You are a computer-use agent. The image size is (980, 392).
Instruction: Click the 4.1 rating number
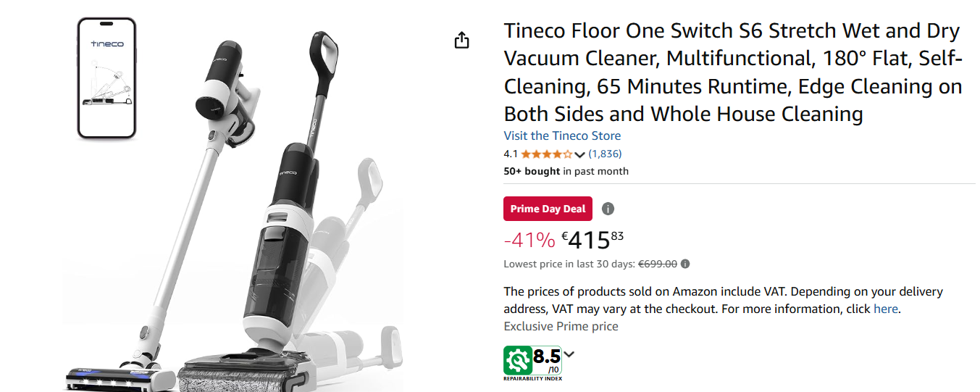pos(511,154)
